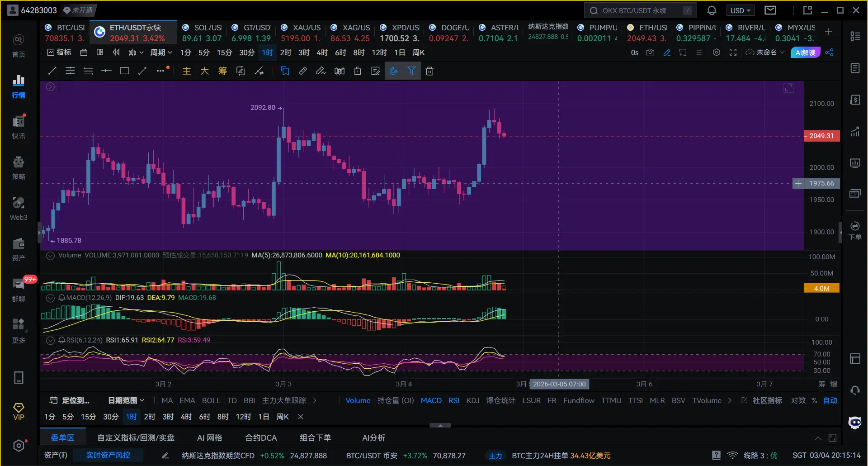
Task: Click 实时资产风控 link in status bar
Action: (x=108, y=455)
